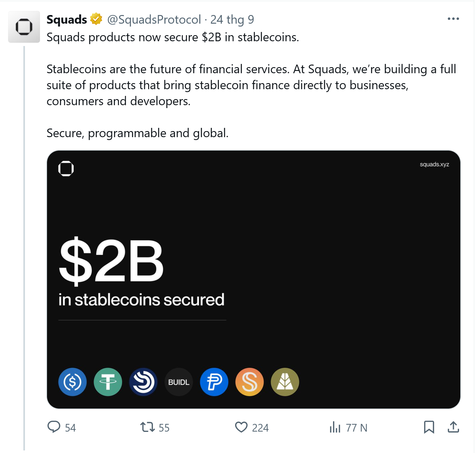The width and height of the screenshot is (476, 453).
Task: Open the @SquadsProtocol handle link
Action: pos(154,20)
